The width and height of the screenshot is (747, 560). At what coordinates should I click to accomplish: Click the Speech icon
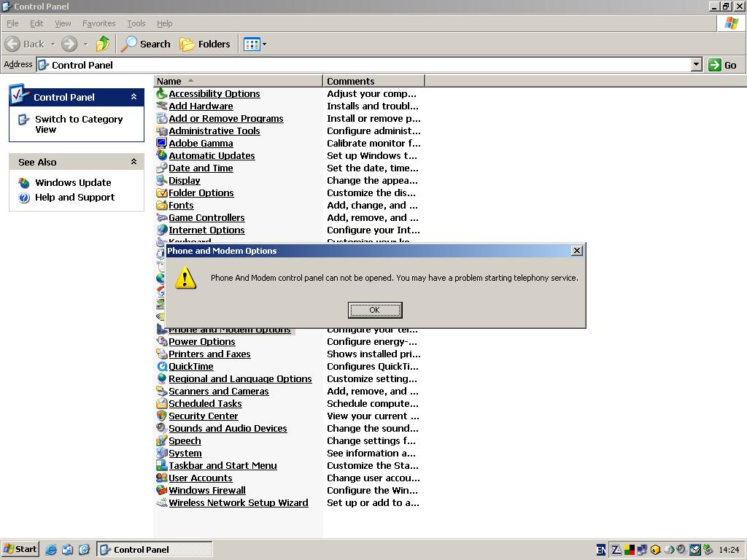click(162, 440)
